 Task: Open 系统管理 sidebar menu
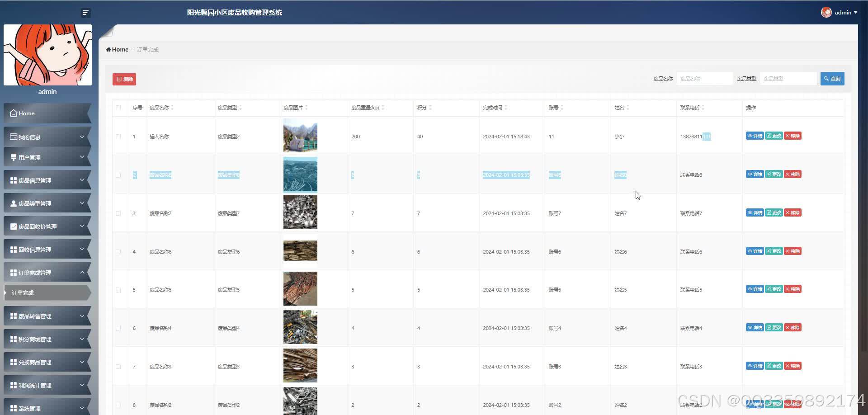[x=47, y=408]
